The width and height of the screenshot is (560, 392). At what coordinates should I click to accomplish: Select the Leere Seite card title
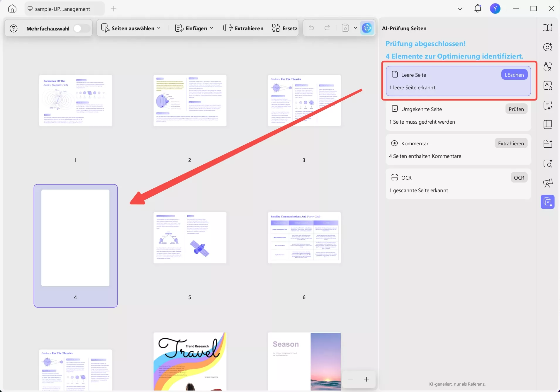click(414, 75)
